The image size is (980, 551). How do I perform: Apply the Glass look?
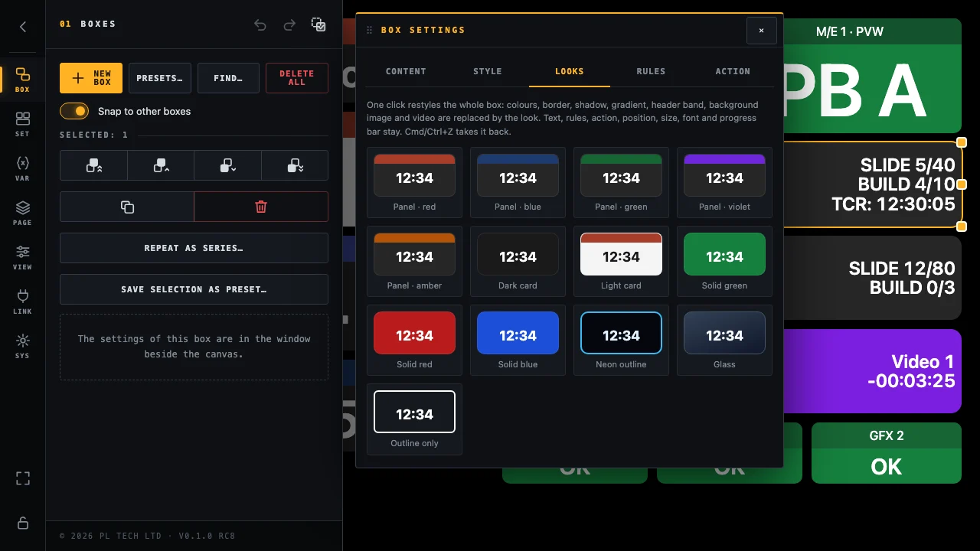click(x=724, y=340)
